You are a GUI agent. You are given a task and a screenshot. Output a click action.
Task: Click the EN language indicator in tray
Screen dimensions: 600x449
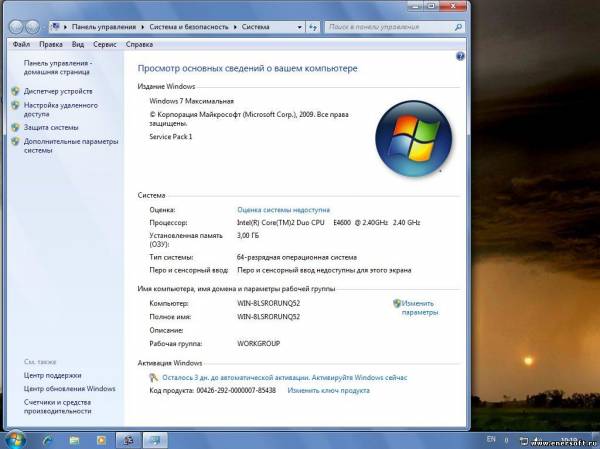coord(491,439)
